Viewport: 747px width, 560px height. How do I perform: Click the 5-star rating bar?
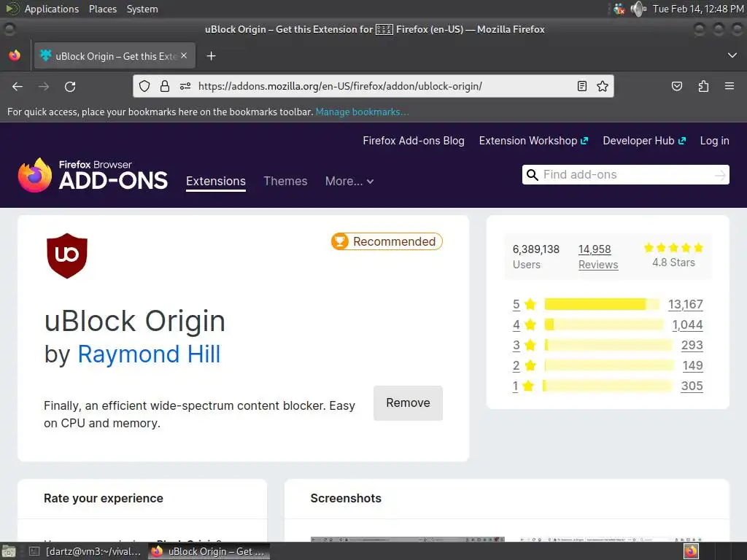[602, 304]
